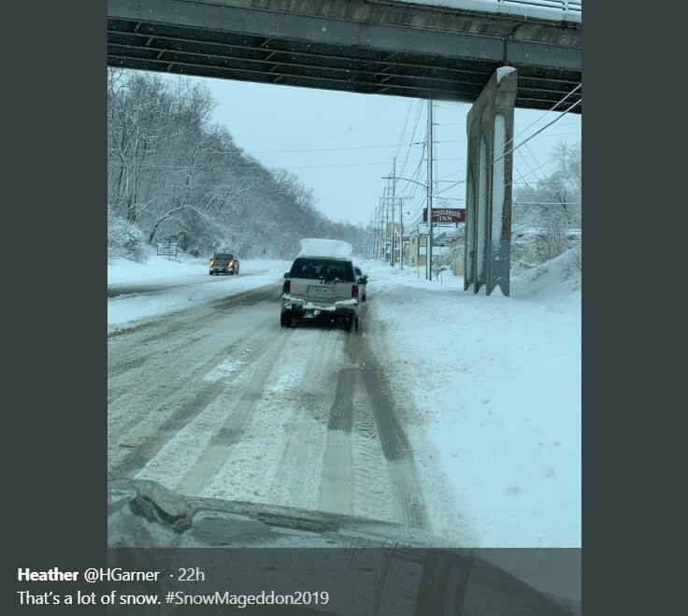Click the tall utility pole near the inn
Viewport: 688px width, 616px height.
(x=430, y=190)
